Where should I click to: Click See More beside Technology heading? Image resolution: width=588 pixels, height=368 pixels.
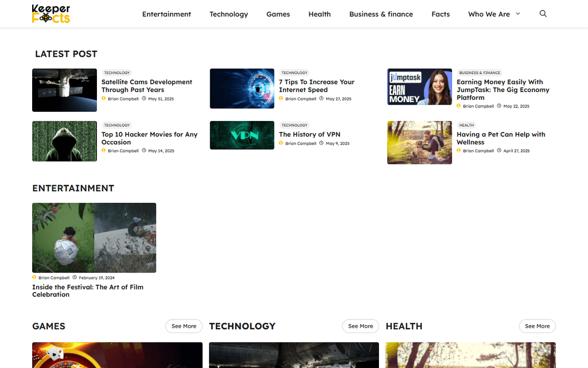click(x=360, y=326)
